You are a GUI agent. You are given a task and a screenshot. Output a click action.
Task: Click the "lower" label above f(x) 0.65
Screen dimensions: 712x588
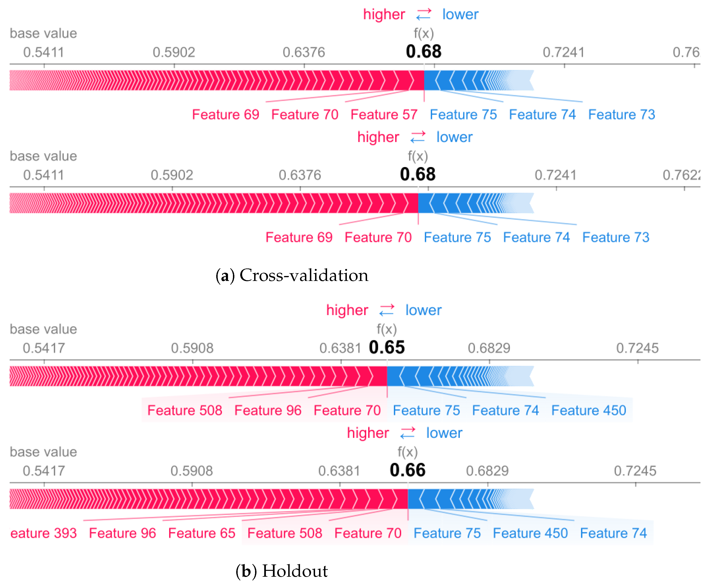click(423, 310)
